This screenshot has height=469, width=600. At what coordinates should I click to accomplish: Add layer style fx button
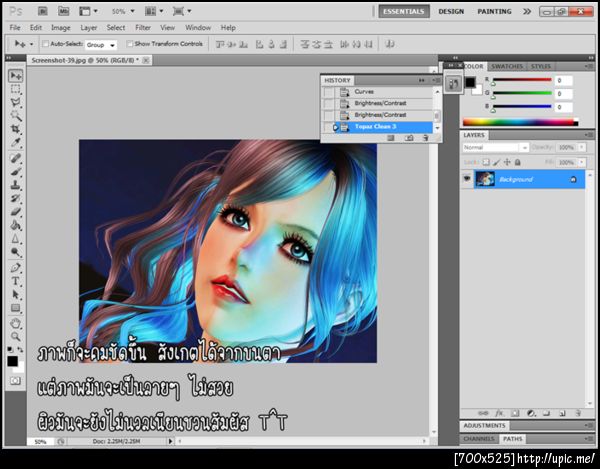(x=499, y=413)
